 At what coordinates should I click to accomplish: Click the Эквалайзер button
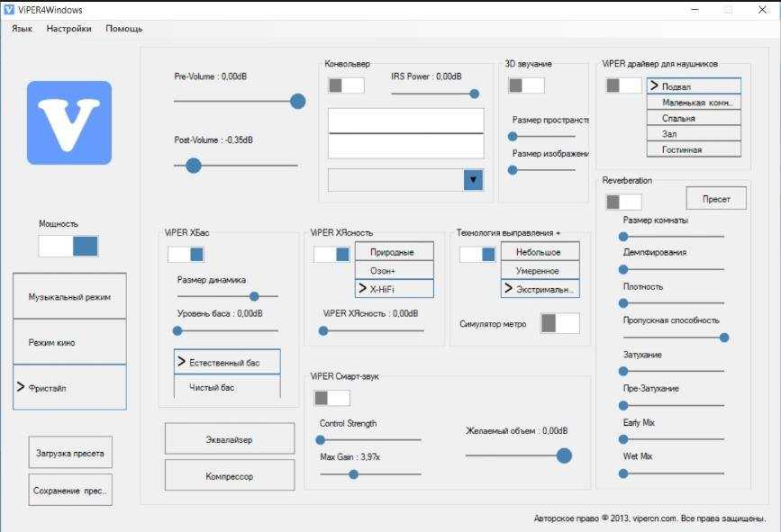[x=230, y=439]
